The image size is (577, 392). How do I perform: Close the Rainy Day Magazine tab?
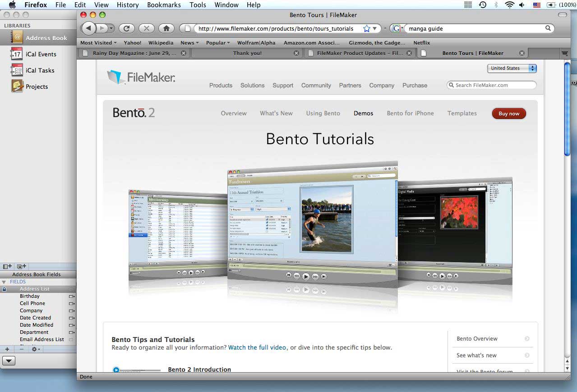(x=183, y=53)
